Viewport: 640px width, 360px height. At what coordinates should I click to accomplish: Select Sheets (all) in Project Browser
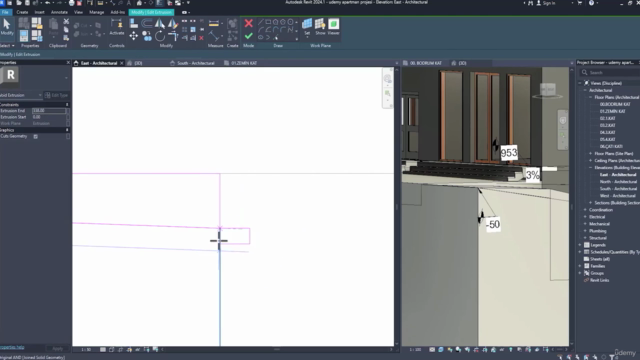point(600,259)
